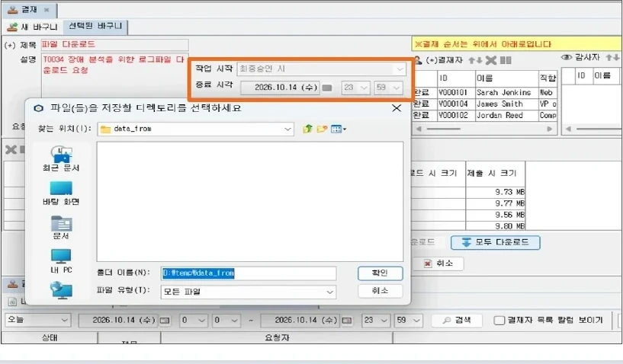This screenshot has height=364, width=623.
Task: Create a new folder icon
Action: point(323,129)
